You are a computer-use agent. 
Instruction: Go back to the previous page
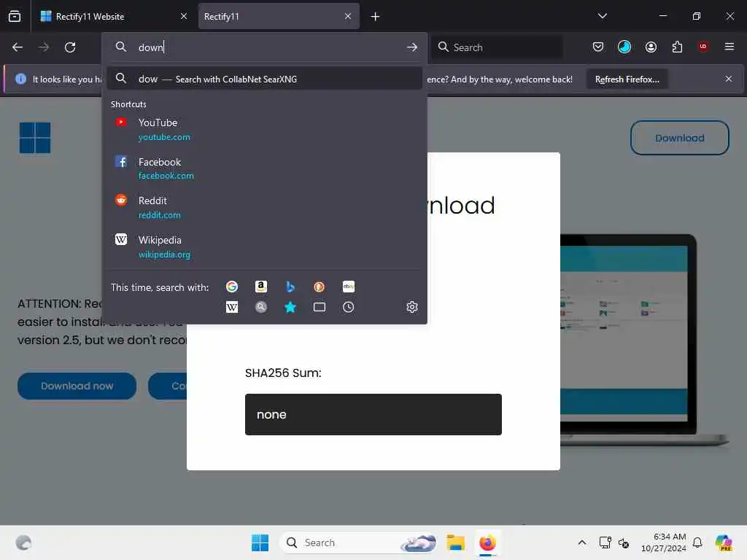pyautogui.click(x=18, y=47)
